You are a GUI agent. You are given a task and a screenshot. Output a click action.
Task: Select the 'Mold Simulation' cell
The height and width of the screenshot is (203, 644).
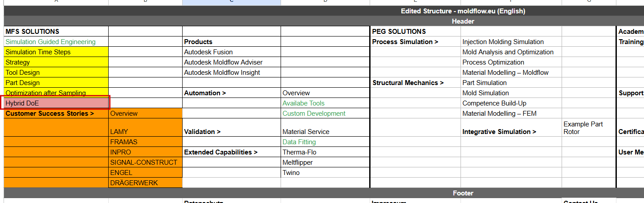(511, 93)
